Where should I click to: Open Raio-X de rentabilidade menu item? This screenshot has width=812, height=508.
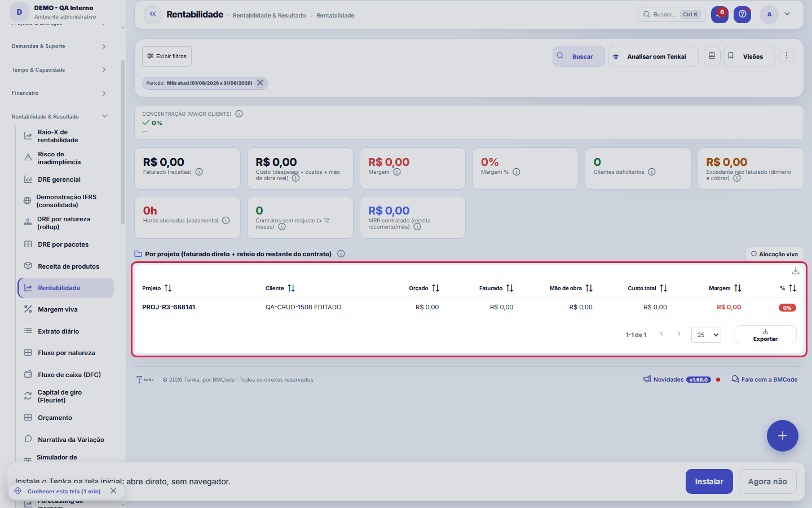[x=65, y=136]
